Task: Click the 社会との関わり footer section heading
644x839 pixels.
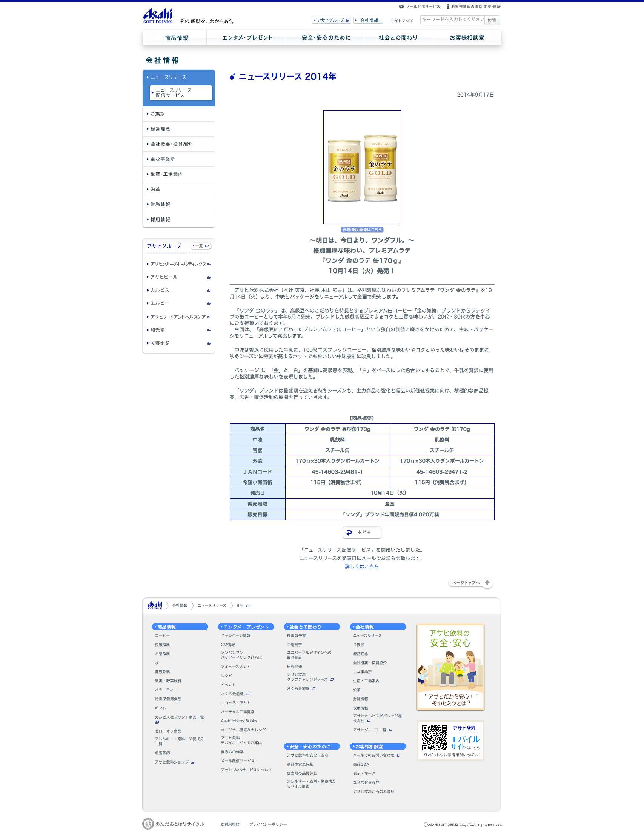Action: (x=312, y=627)
